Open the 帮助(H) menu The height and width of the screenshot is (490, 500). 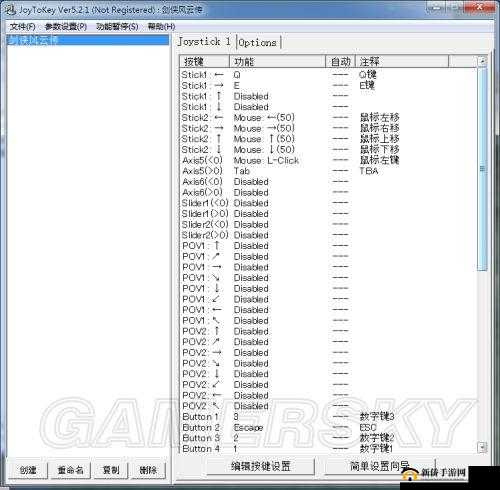(x=161, y=27)
